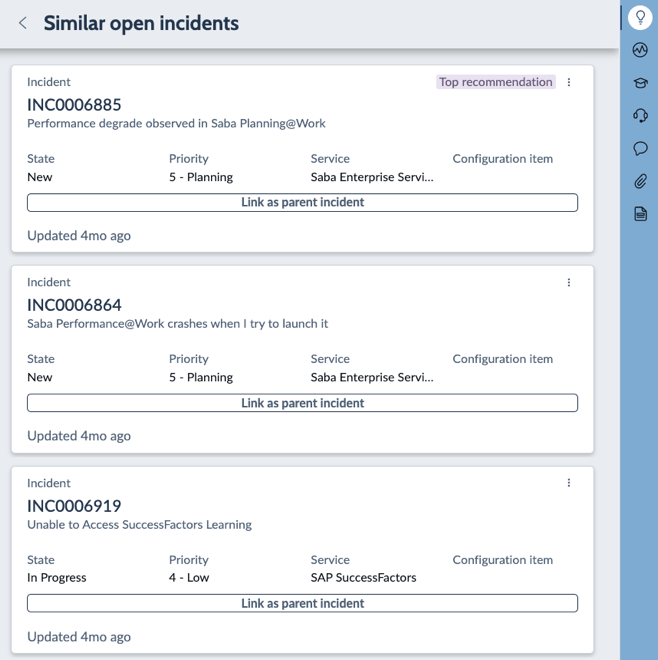Open more options menu for INC0006885
Viewport: 658px width, 660px height.
[x=569, y=82]
